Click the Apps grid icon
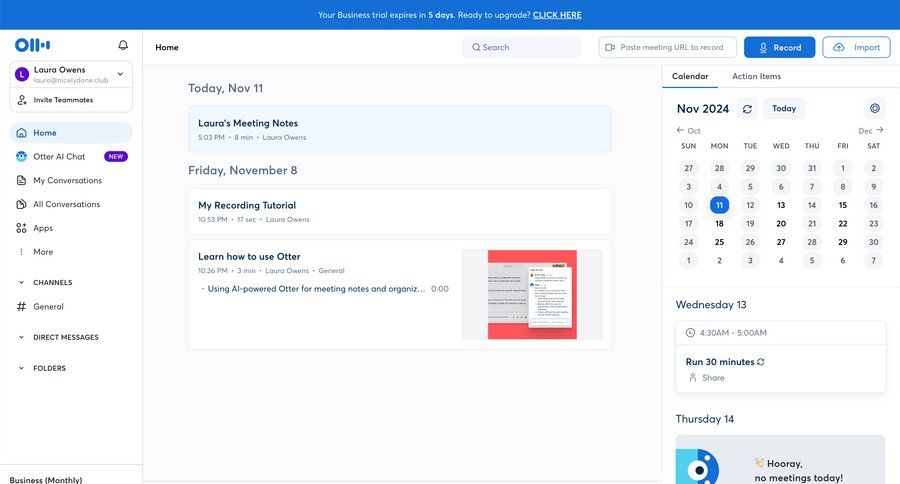Screen dimensions: 900x484 click(x=21, y=228)
